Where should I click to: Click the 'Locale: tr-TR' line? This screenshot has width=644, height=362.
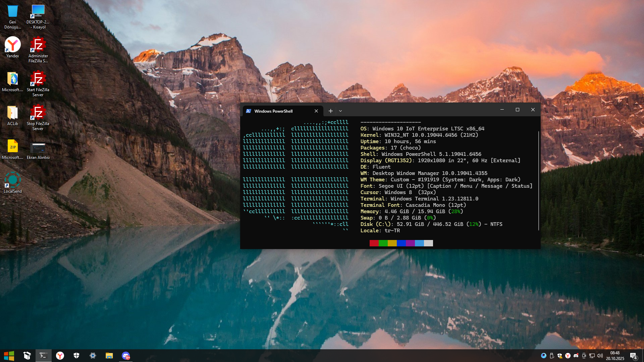[x=380, y=231]
